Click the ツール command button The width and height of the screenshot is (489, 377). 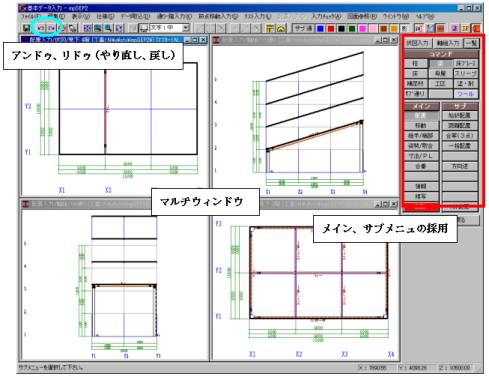tap(466, 94)
